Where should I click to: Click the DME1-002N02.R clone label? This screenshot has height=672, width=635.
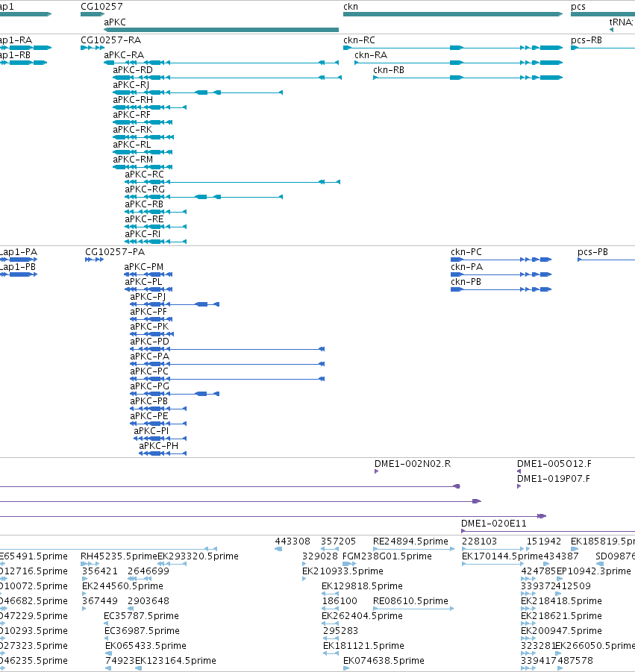(x=413, y=464)
